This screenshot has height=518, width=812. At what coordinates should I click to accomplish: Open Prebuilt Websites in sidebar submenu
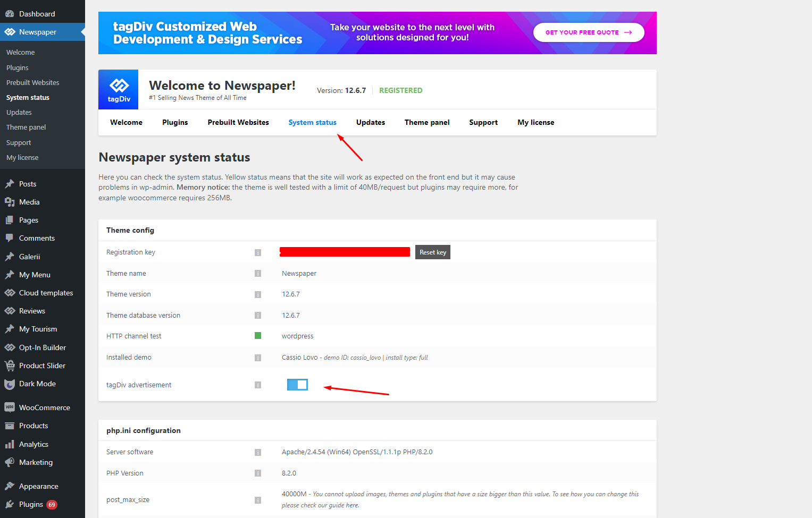pyautogui.click(x=32, y=82)
